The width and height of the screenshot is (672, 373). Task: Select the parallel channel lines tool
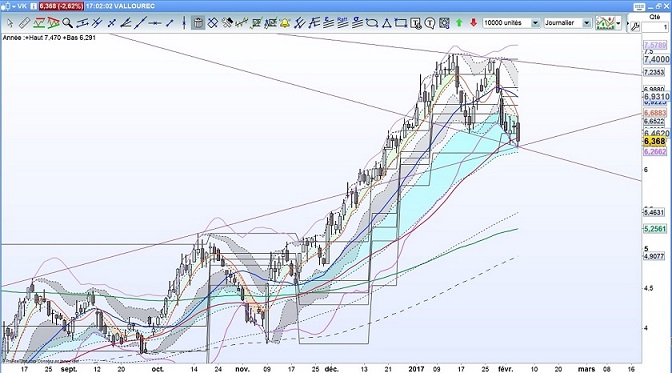(x=299, y=23)
